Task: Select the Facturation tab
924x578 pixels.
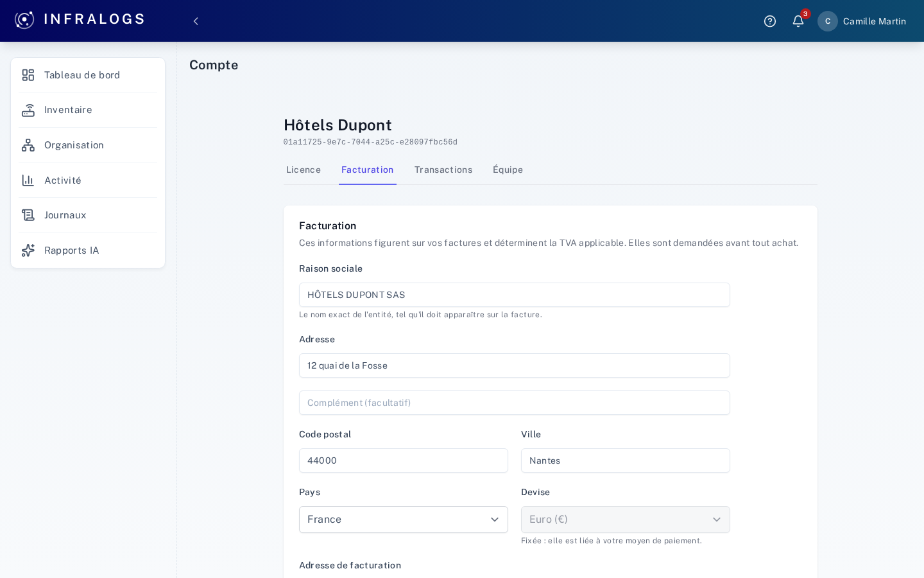Action: [368, 170]
